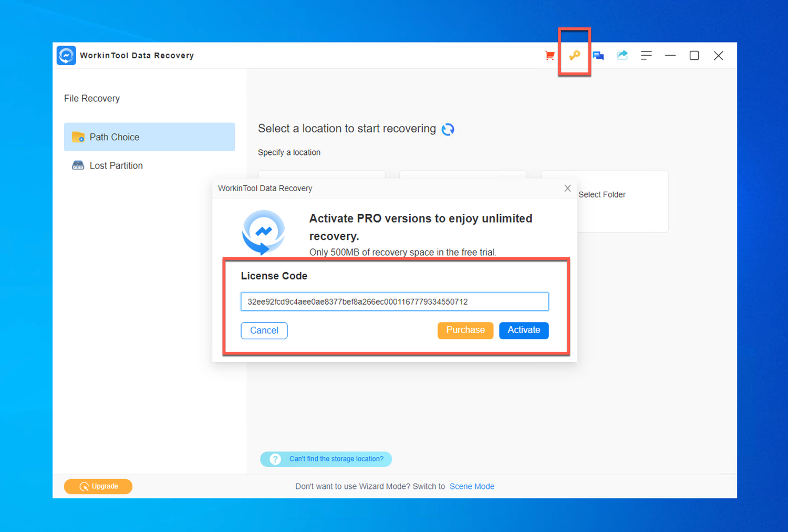Click the License Code input field
Screen dimensions: 788x532
click(395, 302)
